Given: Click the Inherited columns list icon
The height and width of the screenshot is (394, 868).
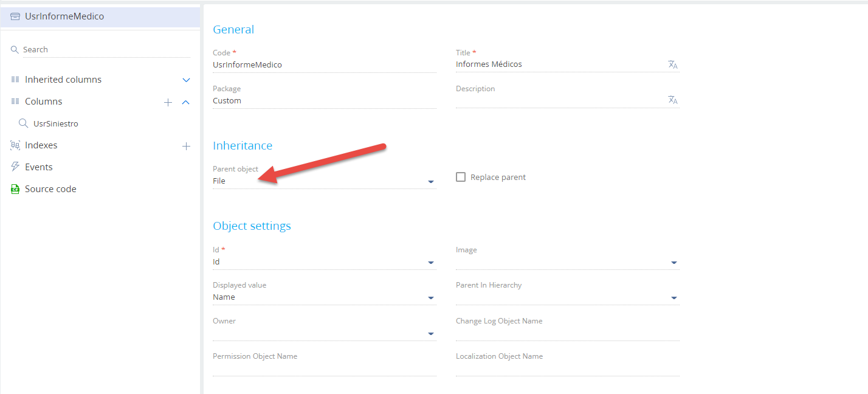Looking at the screenshot, I should click(x=15, y=80).
